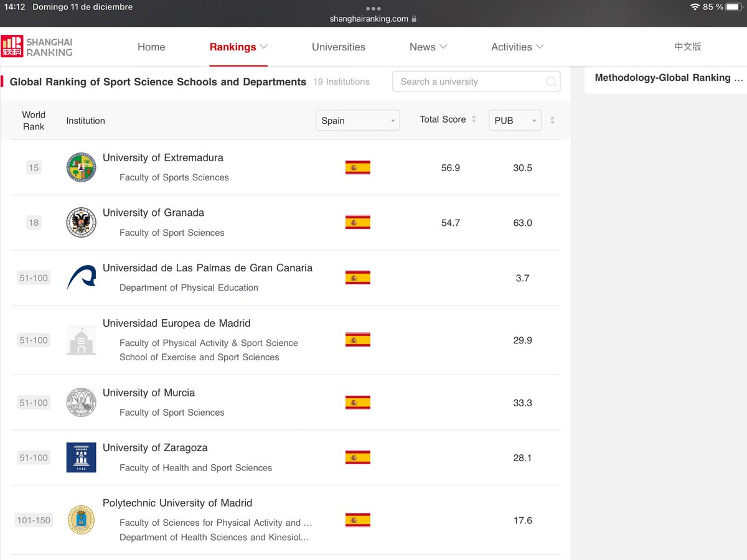
Task: Tap the Wi-Fi status icon
Action: point(695,7)
